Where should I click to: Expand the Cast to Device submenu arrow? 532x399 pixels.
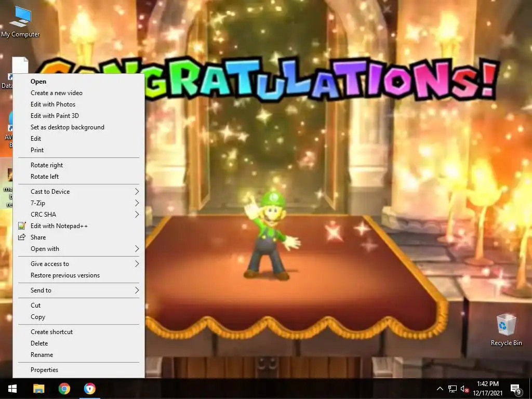(x=137, y=192)
